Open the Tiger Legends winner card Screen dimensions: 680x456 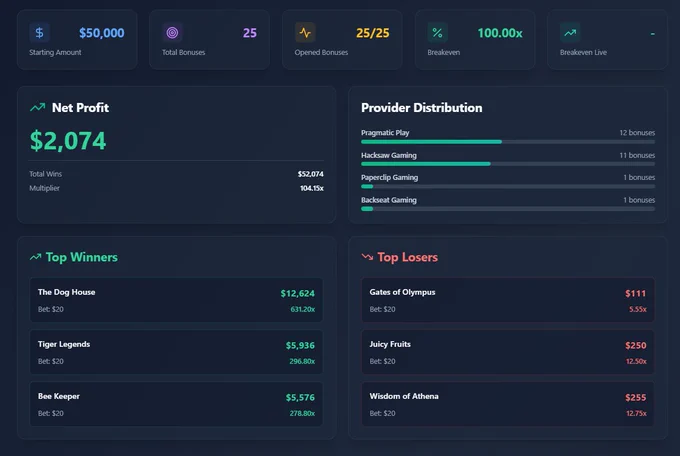[176, 352]
